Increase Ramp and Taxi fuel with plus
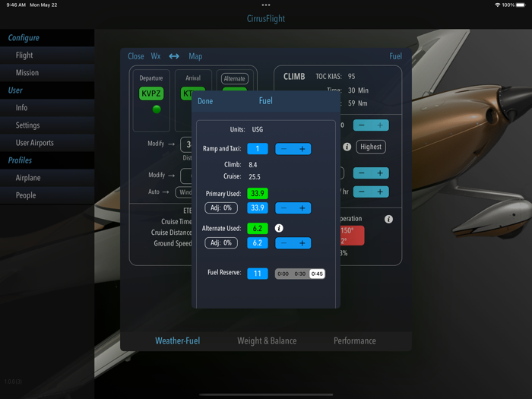The width and height of the screenshot is (532, 399). [302, 149]
